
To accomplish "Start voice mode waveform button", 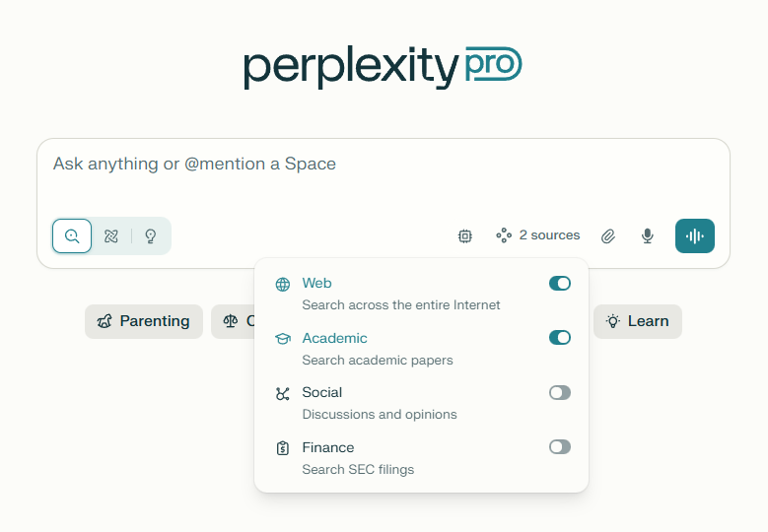I will [x=695, y=235].
